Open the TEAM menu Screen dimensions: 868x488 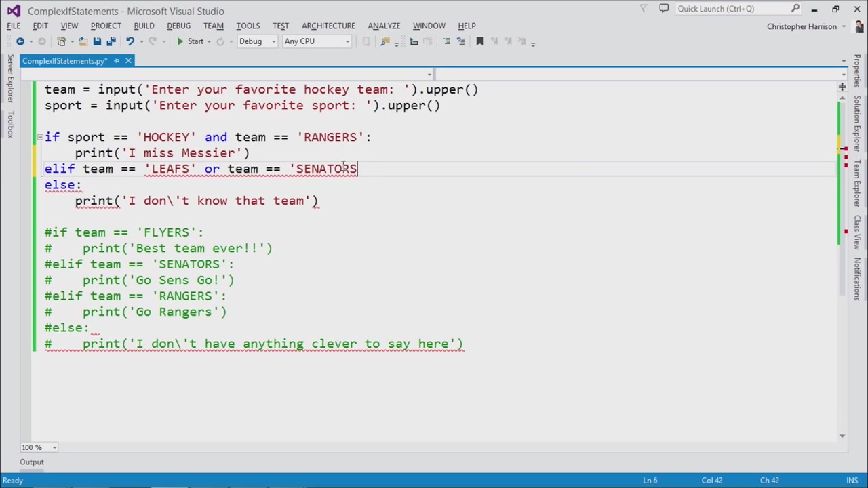click(x=213, y=26)
